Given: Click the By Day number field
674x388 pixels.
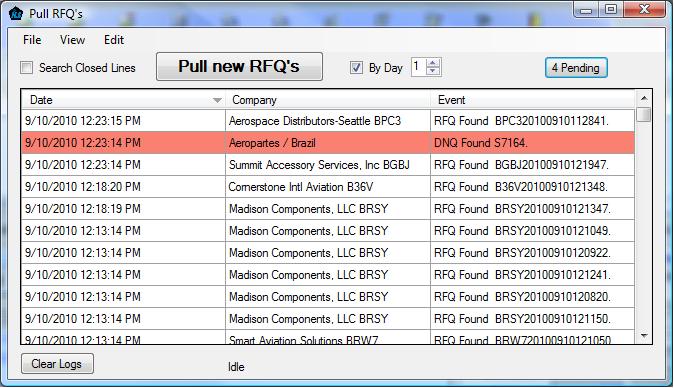Looking at the screenshot, I should (x=418, y=67).
